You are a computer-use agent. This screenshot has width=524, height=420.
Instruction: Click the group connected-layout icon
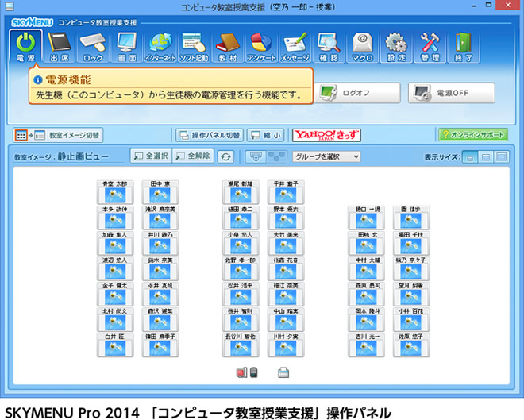pos(256,156)
